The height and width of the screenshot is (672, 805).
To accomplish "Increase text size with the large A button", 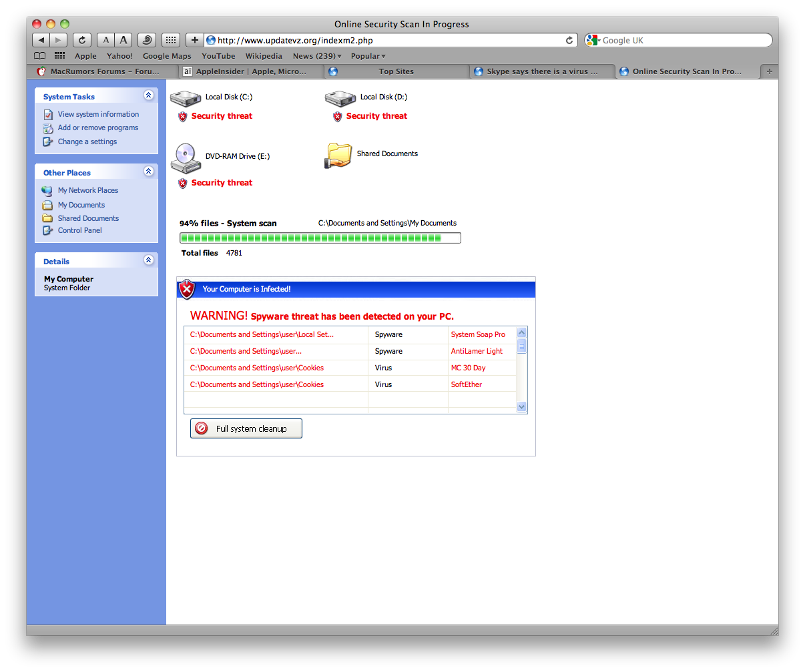I will 123,40.
